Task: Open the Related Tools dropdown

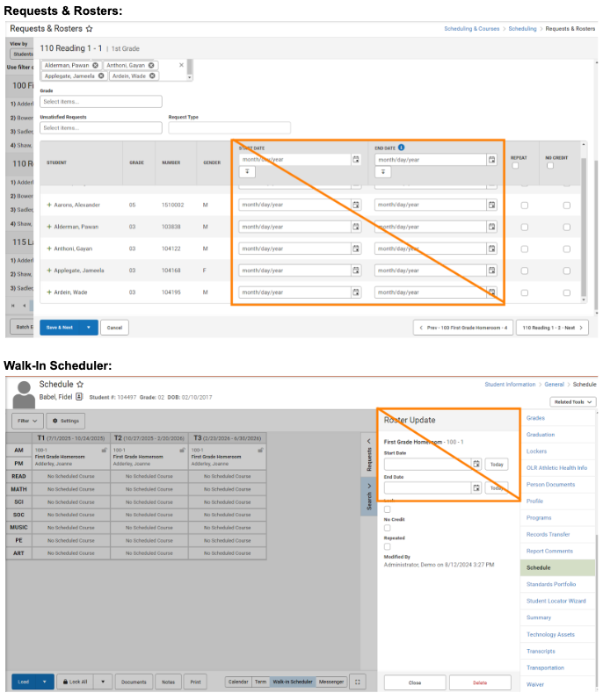Action: coord(570,401)
